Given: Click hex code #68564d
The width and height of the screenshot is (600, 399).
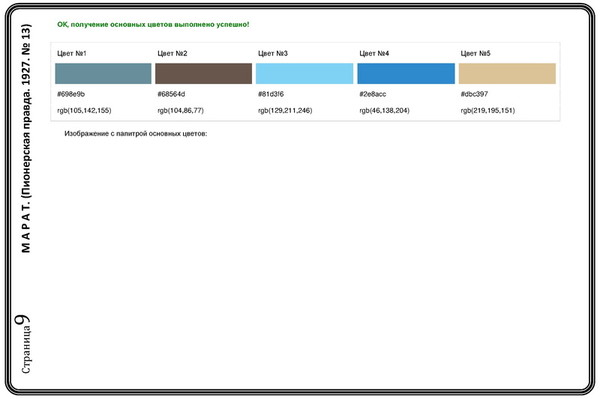Looking at the screenshot, I should 171,94.
